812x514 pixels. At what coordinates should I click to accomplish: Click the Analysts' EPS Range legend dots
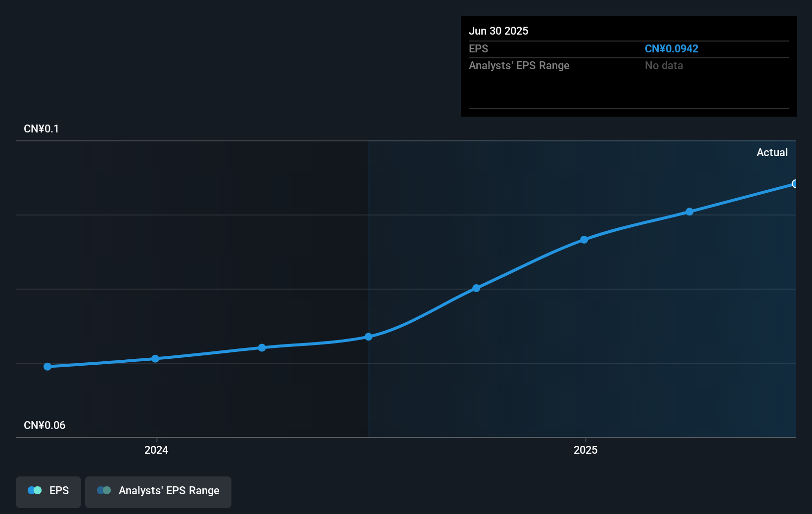104,490
